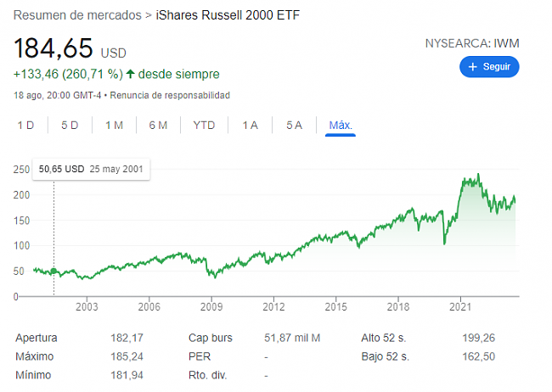Click the 'Bajo 52 s.' label
Screen dimensions: 552x392
pos(386,356)
